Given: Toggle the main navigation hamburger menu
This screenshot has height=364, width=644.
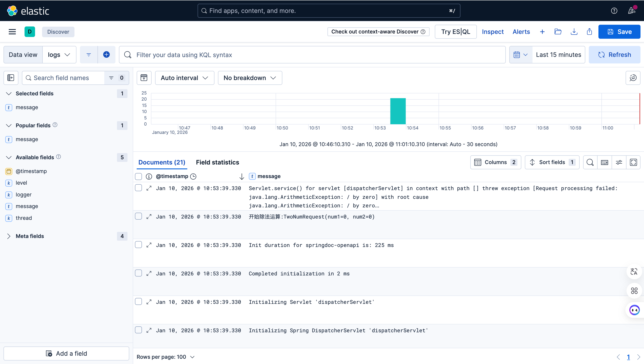Looking at the screenshot, I should [x=12, y=32].
